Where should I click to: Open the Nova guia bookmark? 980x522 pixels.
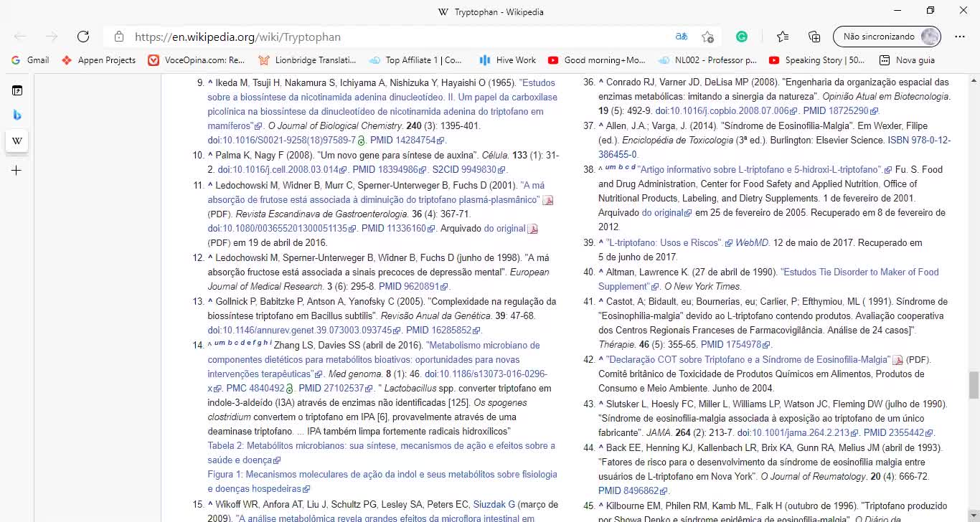[x=907, y=60]
